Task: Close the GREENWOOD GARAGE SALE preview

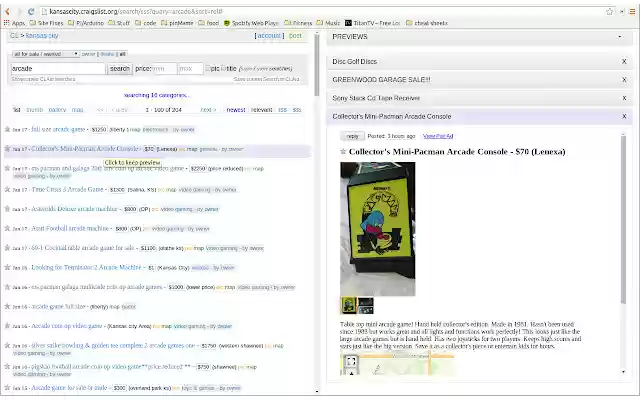Action: coord(624,80)
